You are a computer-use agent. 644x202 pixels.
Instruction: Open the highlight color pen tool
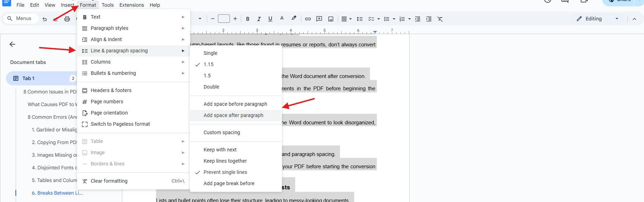[x=294, y=19]
